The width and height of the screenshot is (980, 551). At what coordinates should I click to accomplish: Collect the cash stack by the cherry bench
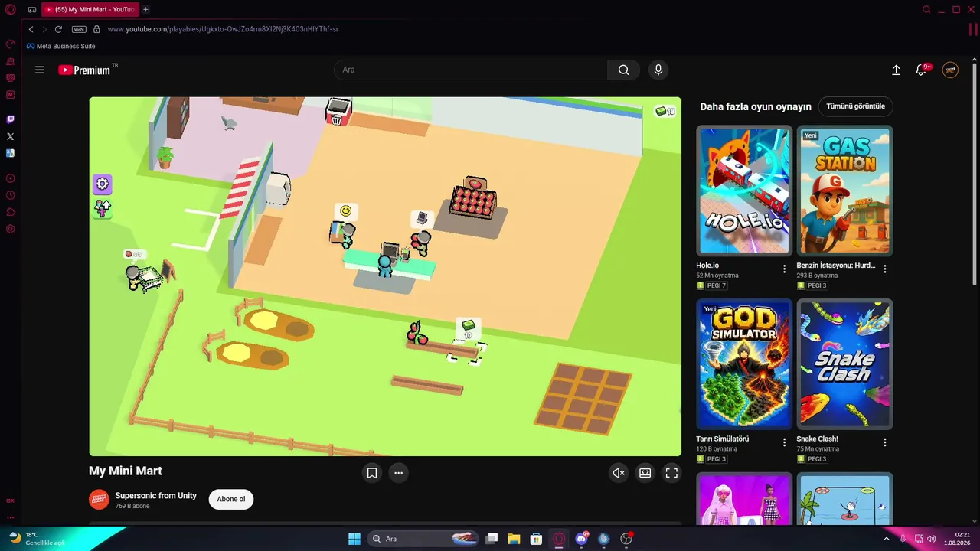(469, 328)
